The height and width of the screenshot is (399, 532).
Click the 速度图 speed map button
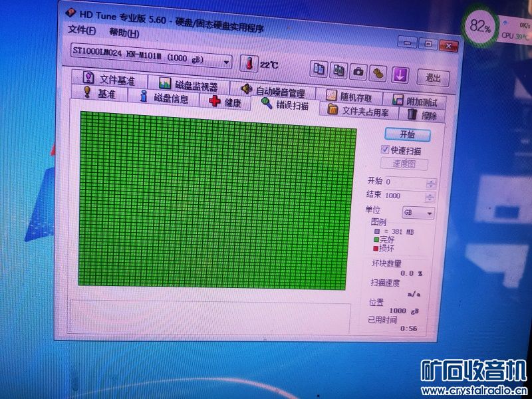coord(404,164)
